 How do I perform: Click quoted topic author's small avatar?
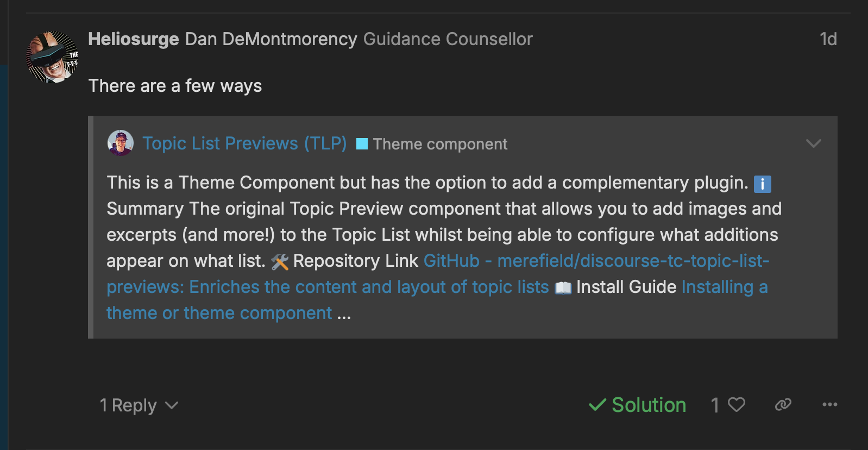click(x=121, y=143)
